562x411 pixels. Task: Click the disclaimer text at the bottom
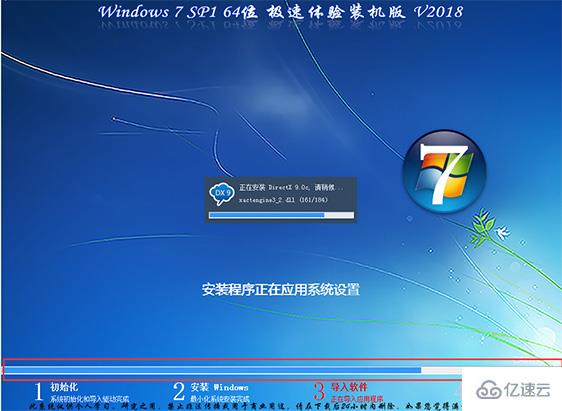(245, 407)
